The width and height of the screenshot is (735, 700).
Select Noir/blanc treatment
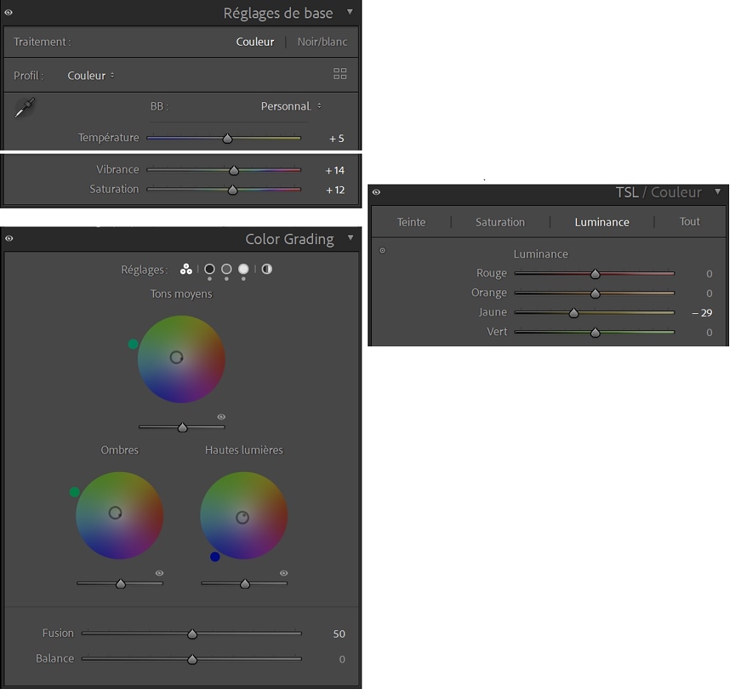tap(323, 42)
